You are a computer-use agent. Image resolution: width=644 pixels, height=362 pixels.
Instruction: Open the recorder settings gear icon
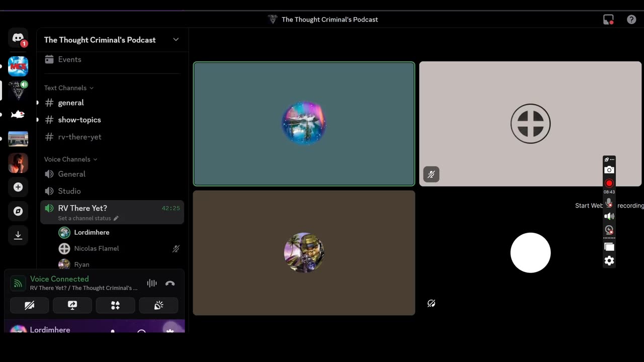[x=609, y=260]
